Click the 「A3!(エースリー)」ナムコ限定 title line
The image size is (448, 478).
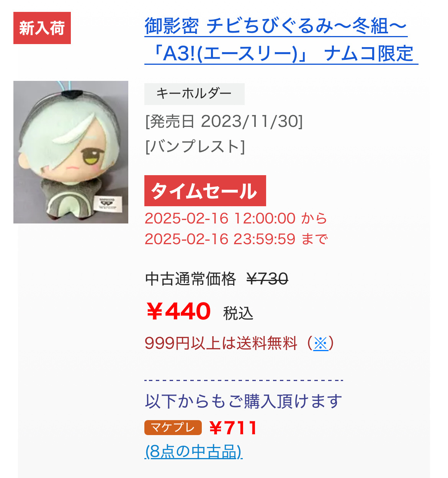(x=281, y=54)
